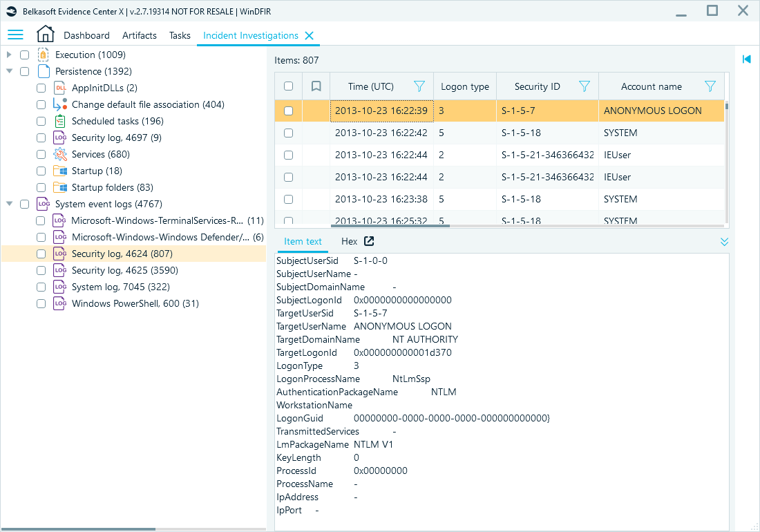Open the Dashboard tab
The image size is (760, 532).
pos(87,35)
